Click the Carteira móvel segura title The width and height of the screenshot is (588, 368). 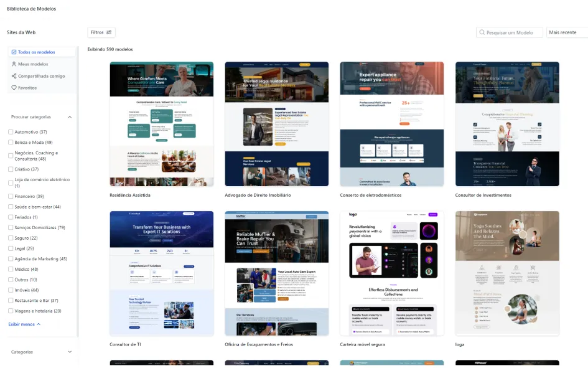click(362, 344)
